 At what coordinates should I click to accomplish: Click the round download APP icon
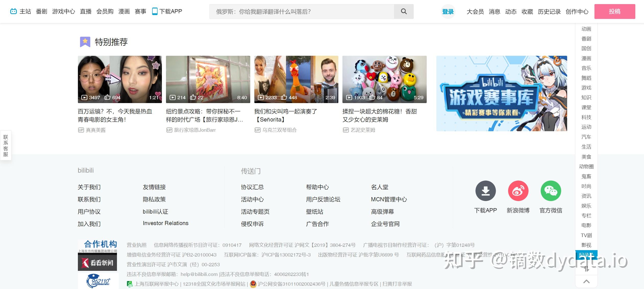(485, 191)
